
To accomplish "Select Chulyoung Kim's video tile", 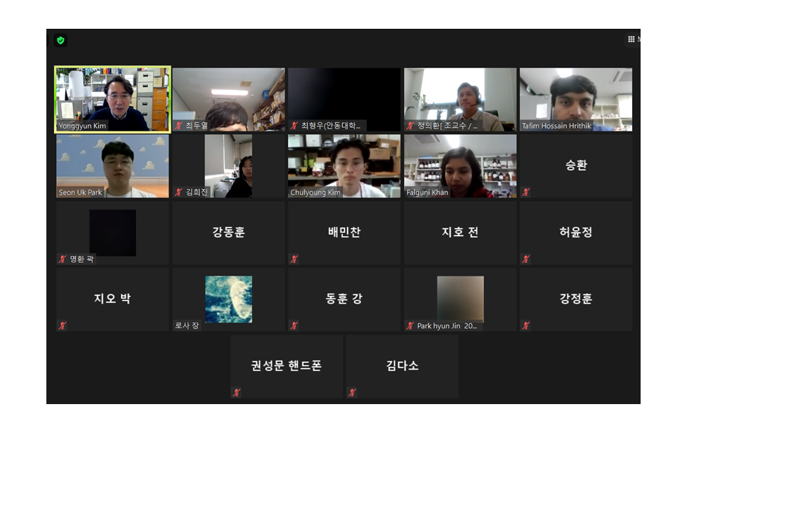I will pyautogui.click(x=344, y=165).
